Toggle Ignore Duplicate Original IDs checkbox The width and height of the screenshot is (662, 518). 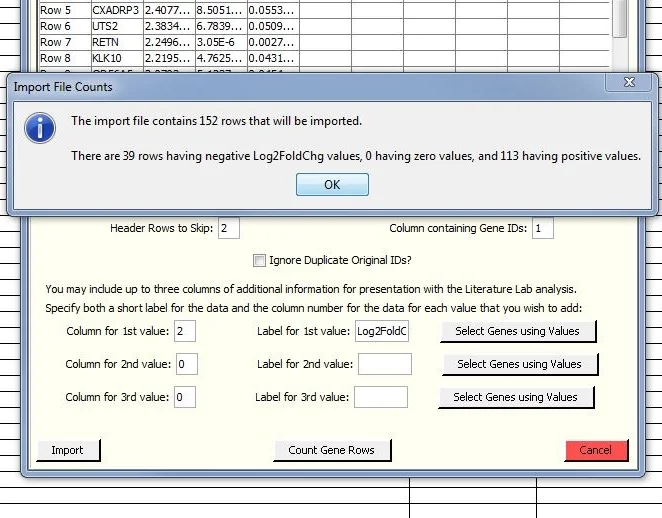(259, 260)
